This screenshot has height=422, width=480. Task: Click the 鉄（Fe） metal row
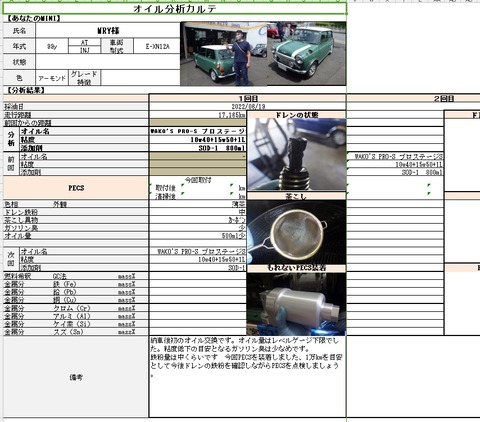click(76, 284)
